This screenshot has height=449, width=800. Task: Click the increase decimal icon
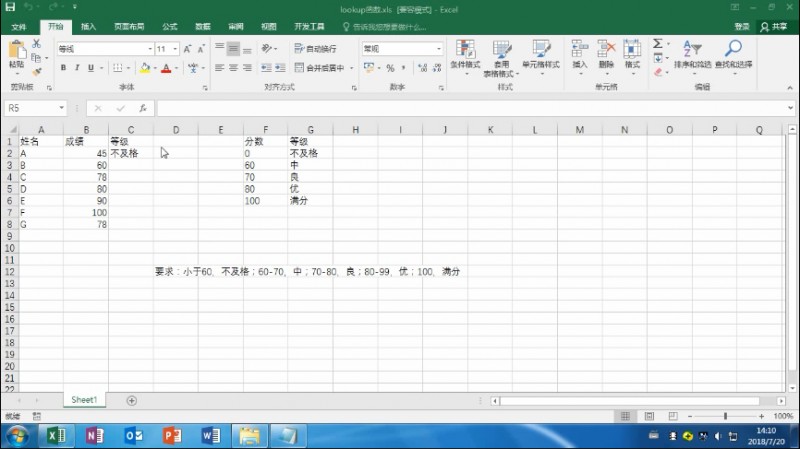tap(422, 68)
